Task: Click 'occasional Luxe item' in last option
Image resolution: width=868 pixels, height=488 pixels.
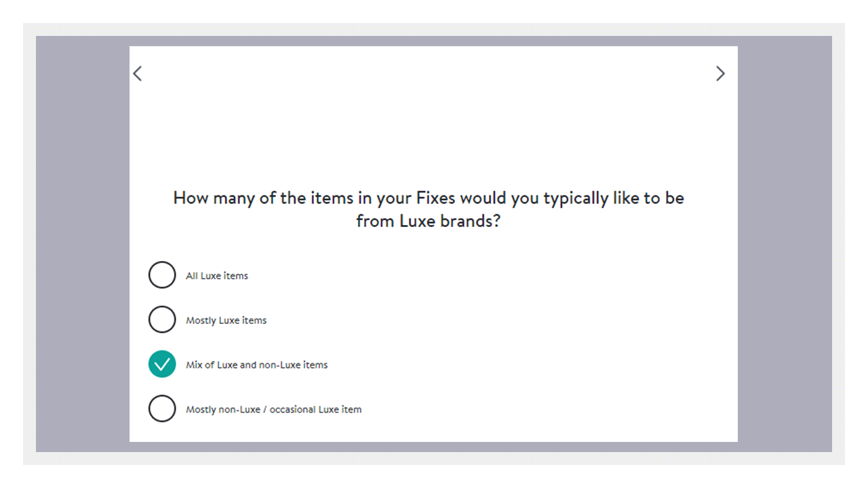Action: (x=316, y=409)
